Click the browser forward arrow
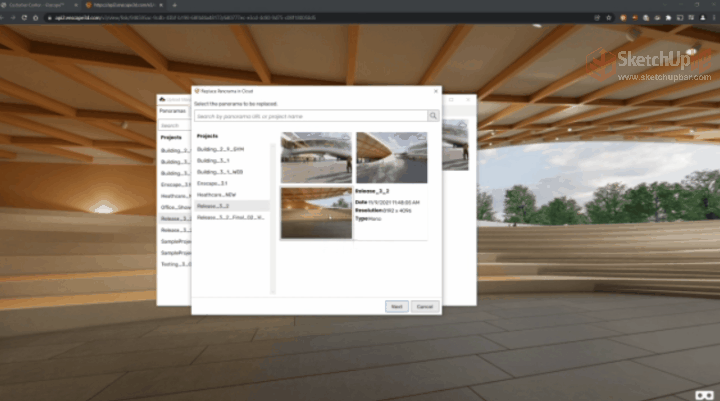Viewport: 720px width, 401px height. 13,17
